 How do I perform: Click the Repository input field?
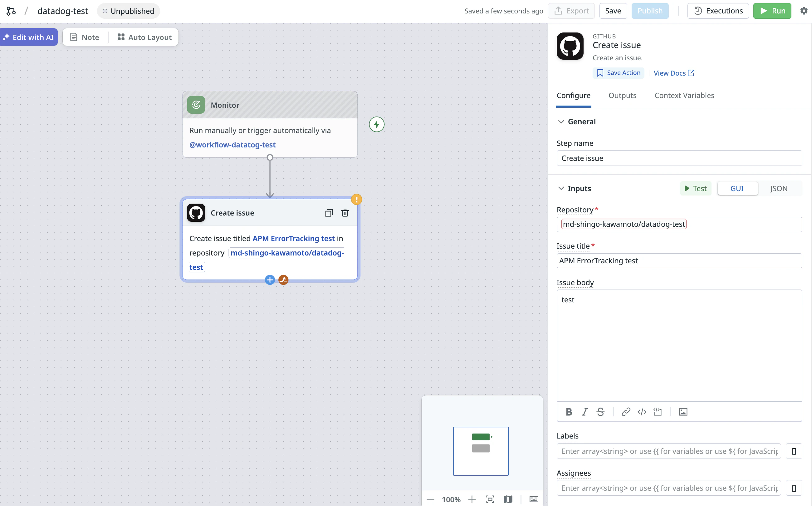(x=679, y=224)
